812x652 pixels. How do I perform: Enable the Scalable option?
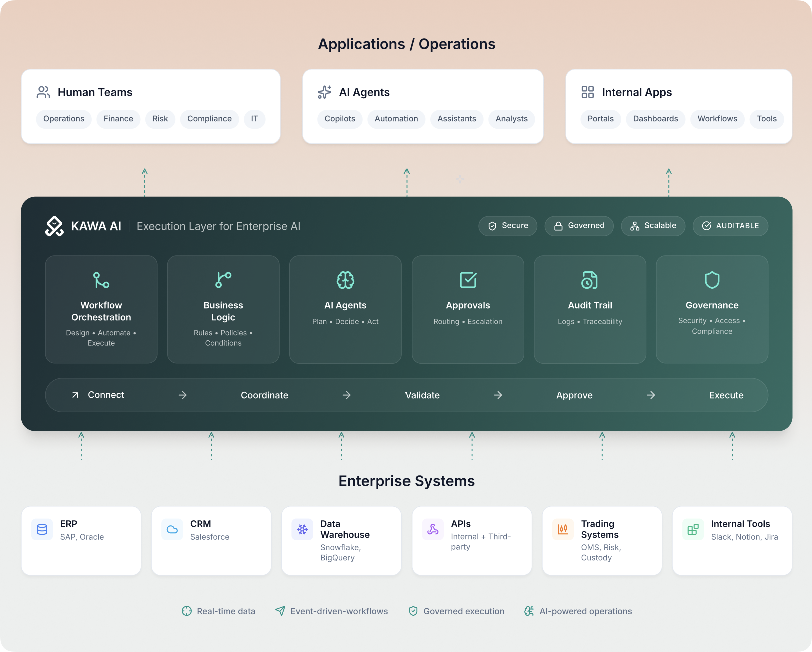click(x=653, y=226)
